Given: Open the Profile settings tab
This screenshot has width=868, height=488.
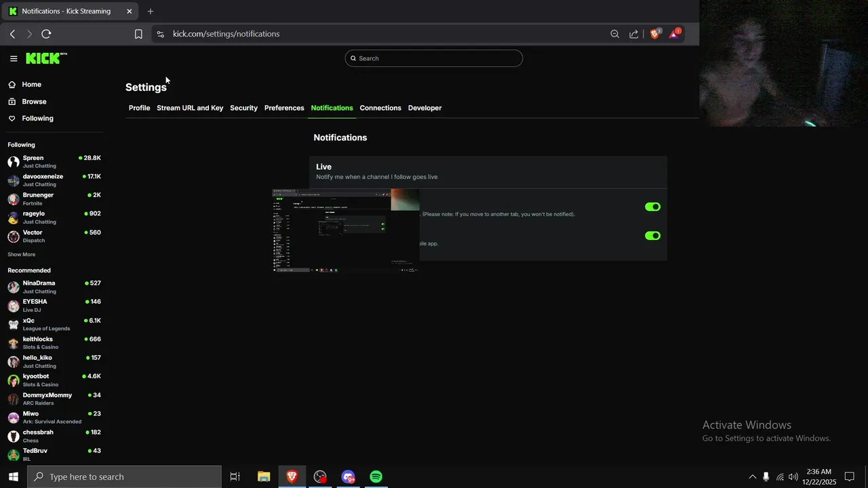Looking at the screenshot, I should click(139, 108).
